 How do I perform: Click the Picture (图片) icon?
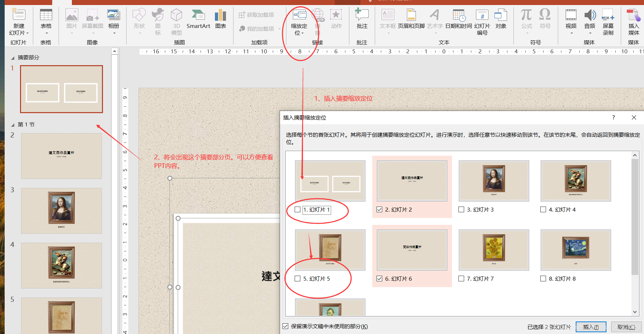coord(72,15)
